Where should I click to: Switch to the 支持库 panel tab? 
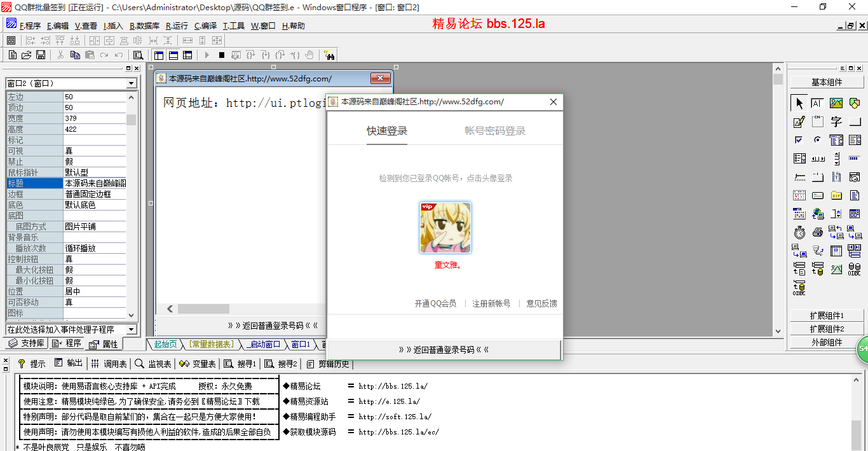click(x=27, y=343)
